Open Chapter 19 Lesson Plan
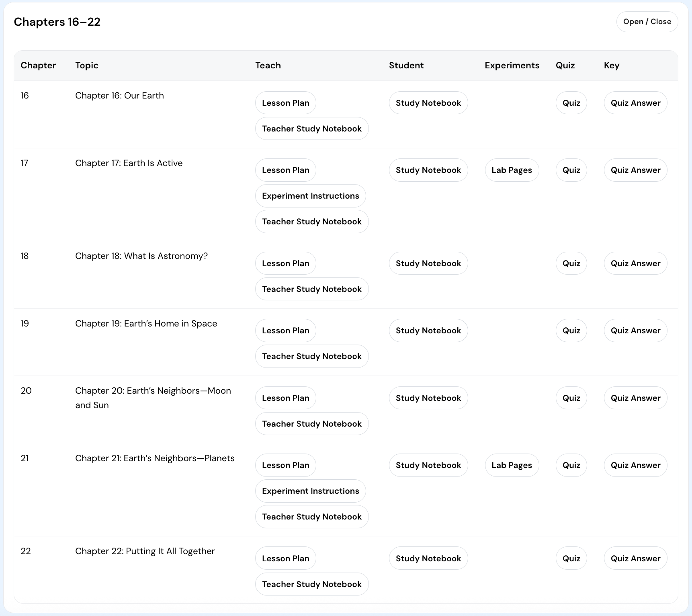Viewport: 692px width, 616px height. 285,331
